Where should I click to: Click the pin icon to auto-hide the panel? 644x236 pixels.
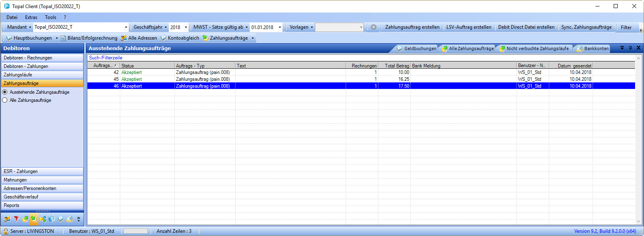coord(630,48)
